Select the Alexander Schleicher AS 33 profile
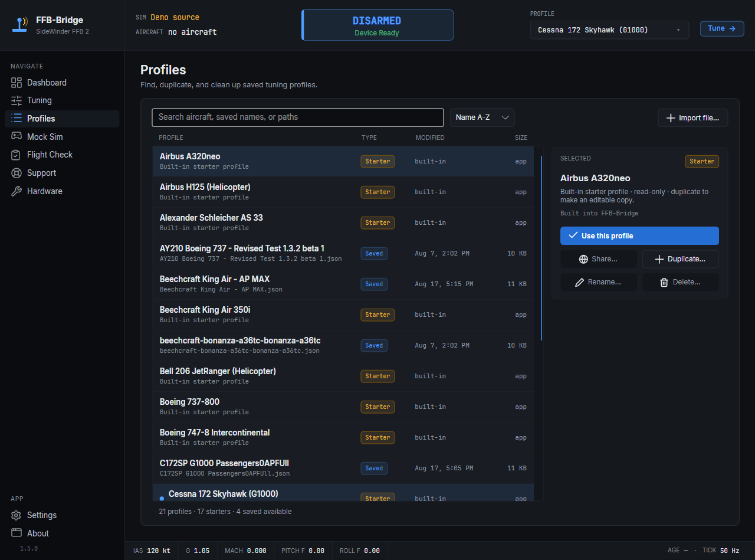Screen dimensions: 755x560 coord(343,222)
